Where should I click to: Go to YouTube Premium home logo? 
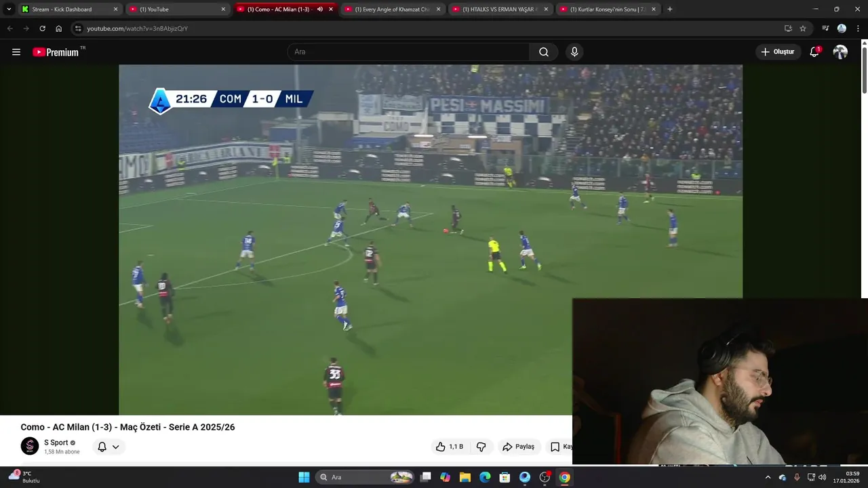pos(56,52)
